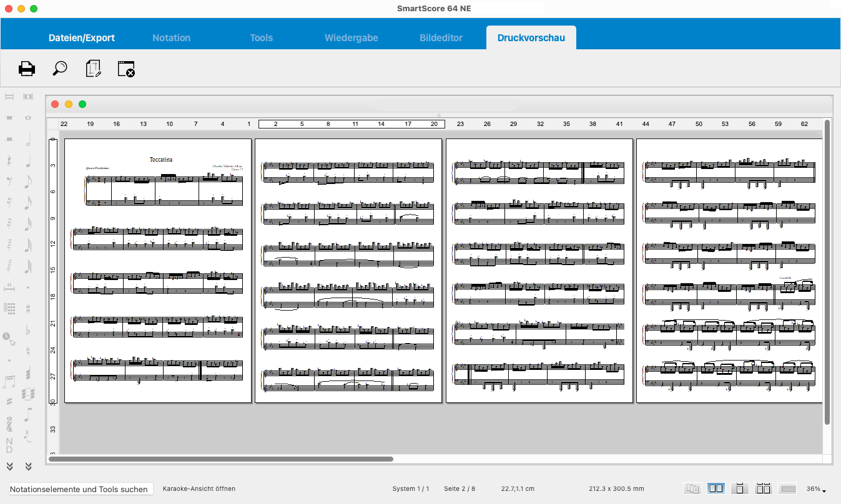The height and width of the screenshot is (504, 841).
Task: Switch to the Notation tab
Action: click(171, 37)
